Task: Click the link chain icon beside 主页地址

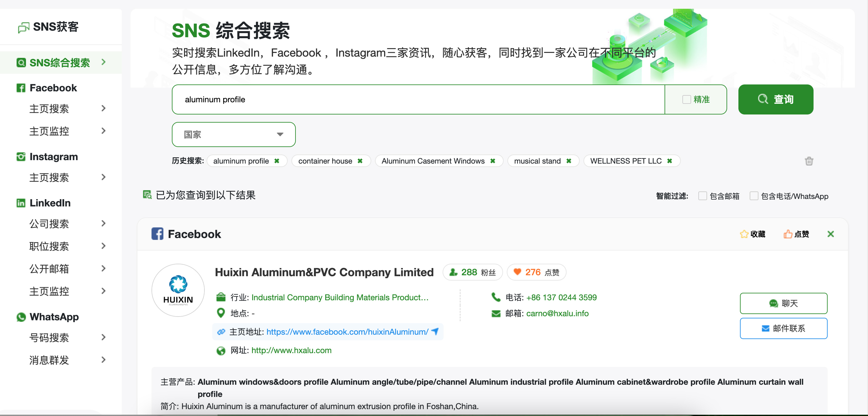Action: tap(221, 332)
